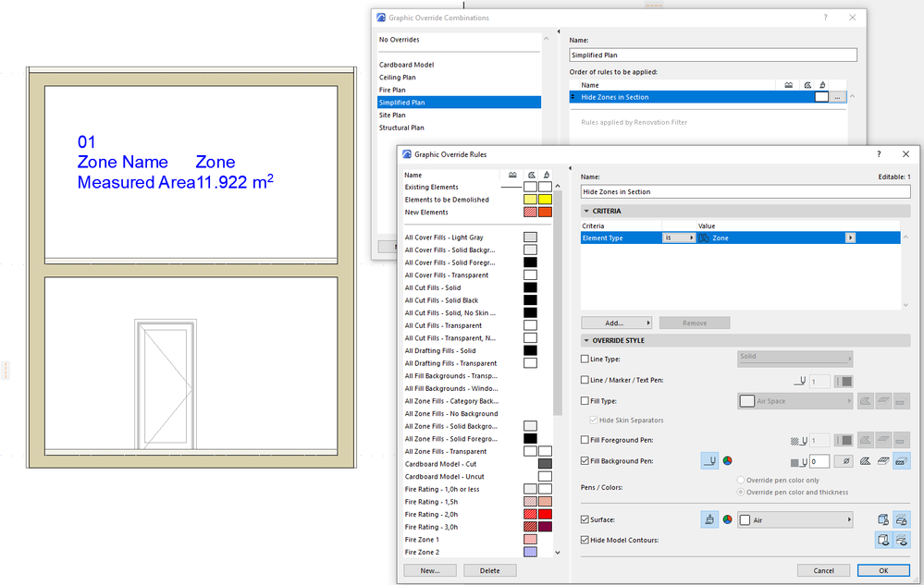Image resolution: width=924 pixels, height=585 pixels.
Task: Click purple swatch for Fire Zone 2
Action: [530, 552]
